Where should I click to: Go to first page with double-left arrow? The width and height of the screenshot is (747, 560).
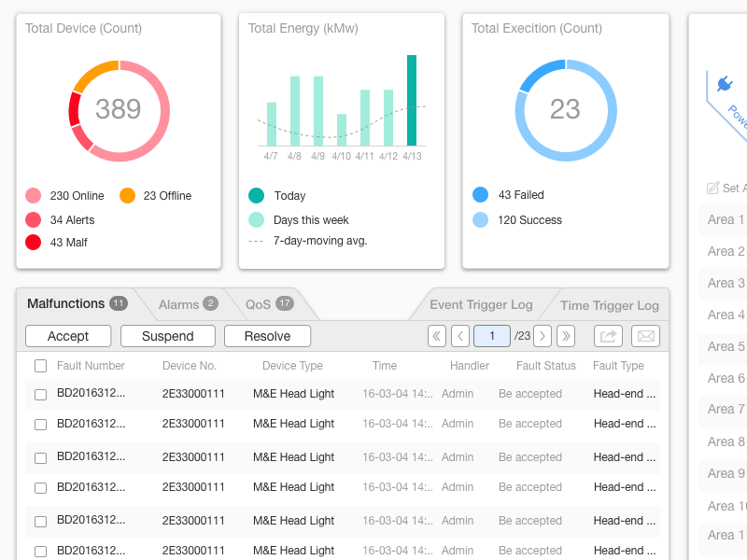point(437,336)
